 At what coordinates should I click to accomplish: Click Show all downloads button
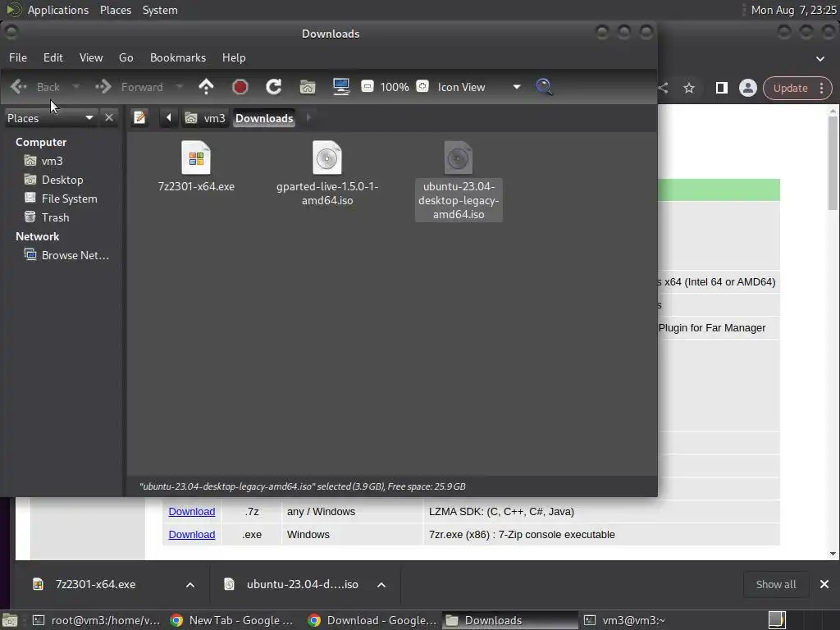(776, 584)
